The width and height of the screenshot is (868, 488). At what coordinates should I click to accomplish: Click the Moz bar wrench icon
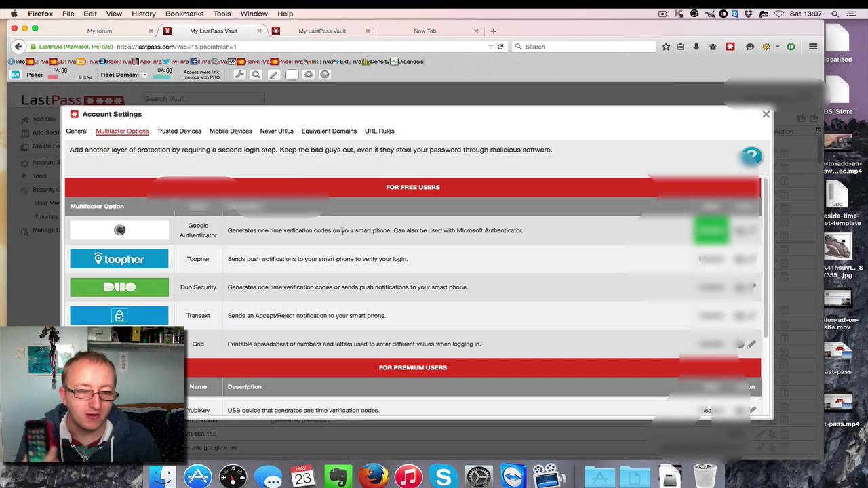tap(239, 75)
